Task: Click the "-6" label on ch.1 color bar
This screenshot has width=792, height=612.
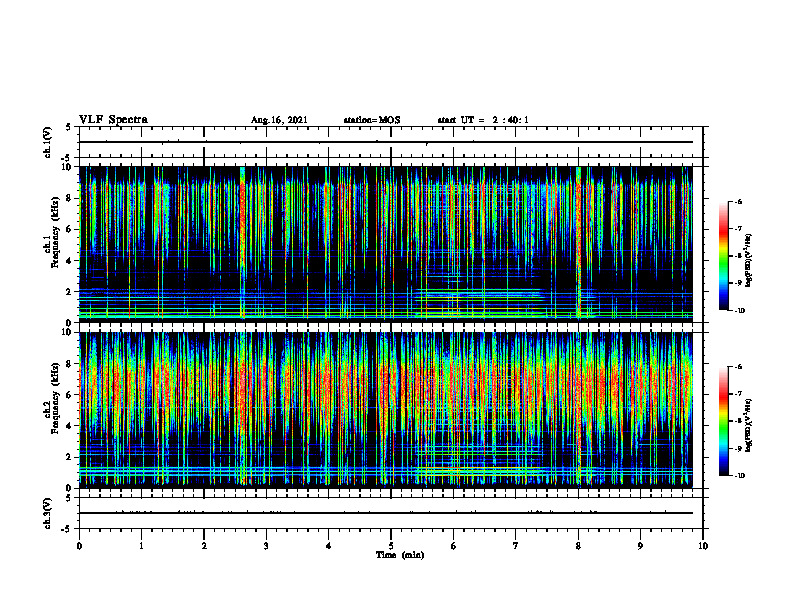Action: 739,202
